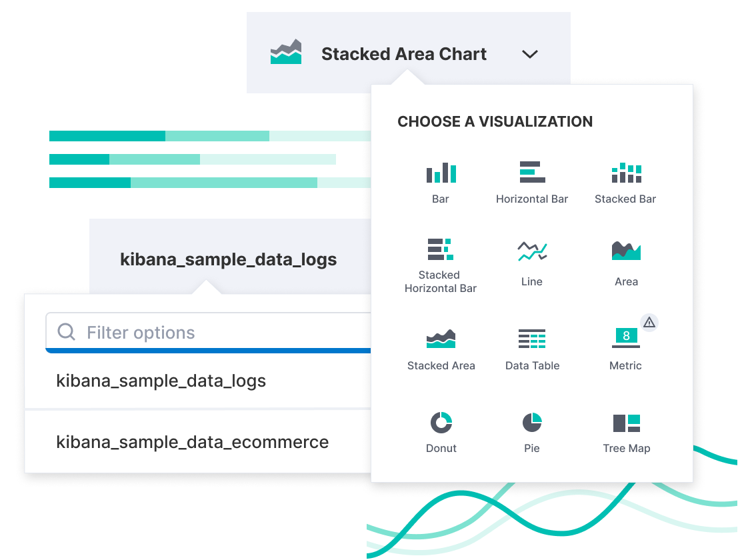Select the Metric visualization icon
The height and width of the screenshot is (560, 740).
coord(626,338)
